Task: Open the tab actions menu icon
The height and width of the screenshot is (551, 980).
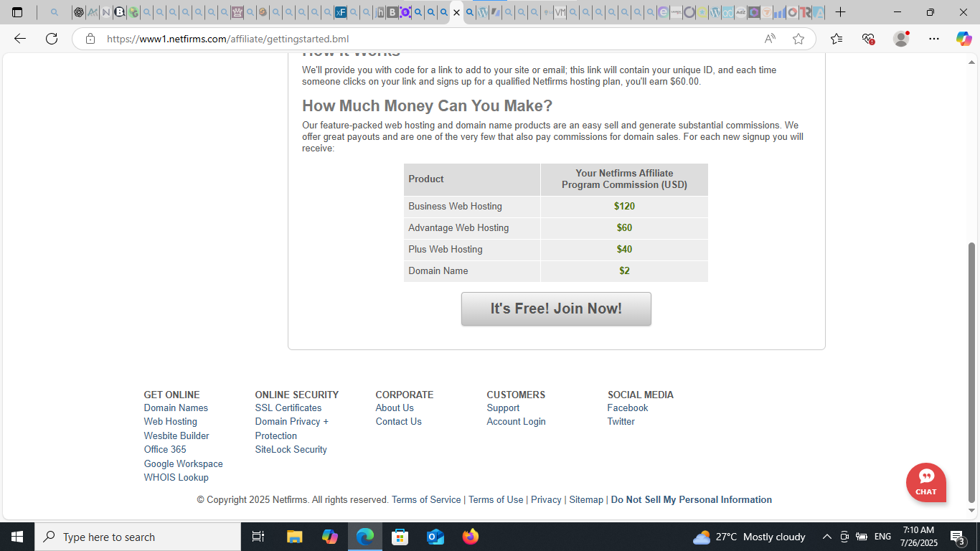Action: pos(17,12)
